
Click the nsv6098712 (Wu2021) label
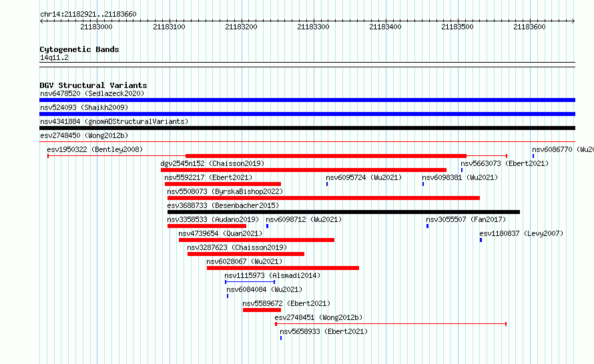tap(304, 219)
